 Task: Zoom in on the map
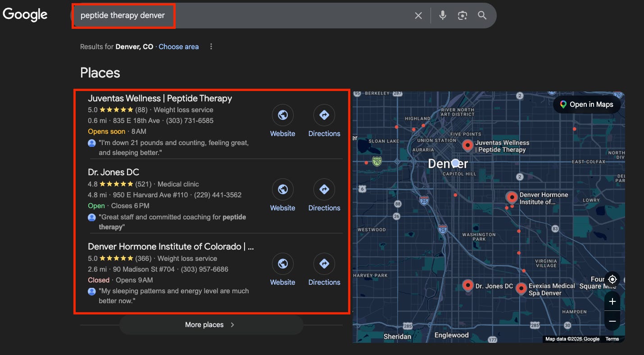(x=612, y=302)
